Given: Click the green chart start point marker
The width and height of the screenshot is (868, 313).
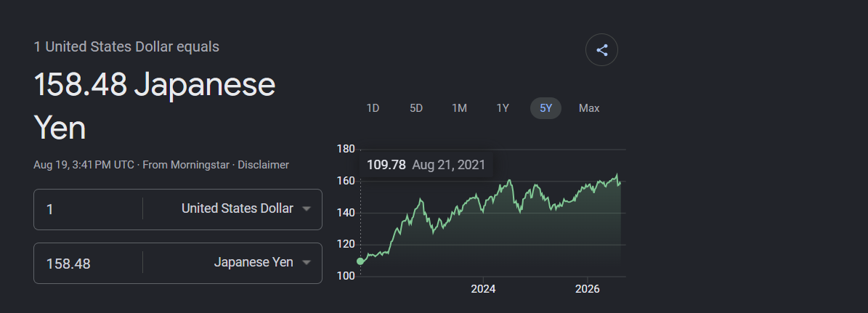Looking at the screenshot, I should coord(360,261).
